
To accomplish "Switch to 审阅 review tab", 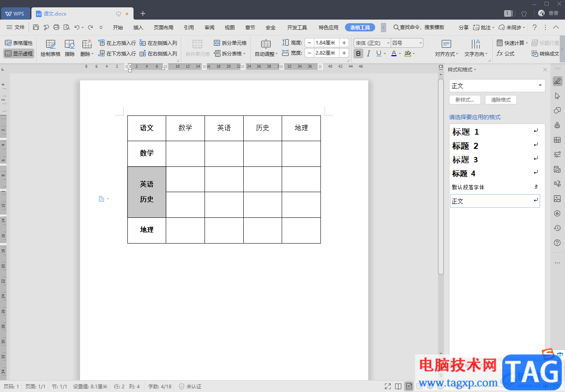I will (x=209, y=27).
